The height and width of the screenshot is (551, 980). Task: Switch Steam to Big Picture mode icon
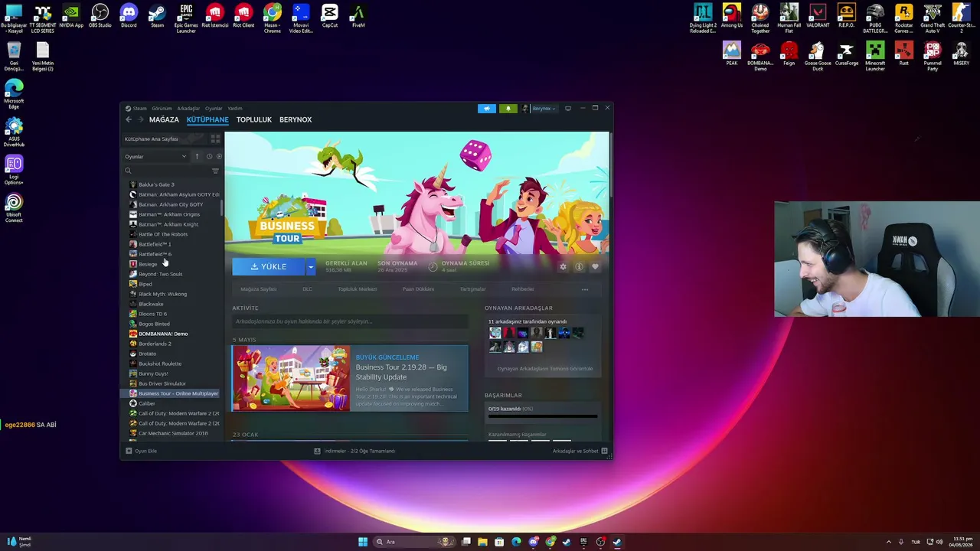pos(568,109)
